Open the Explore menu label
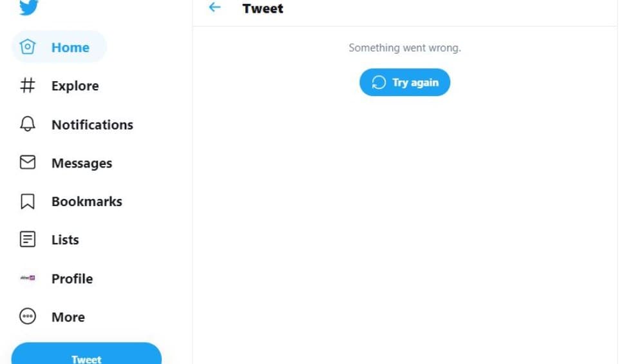This screenshot has height=364, width=644. click(75, 86)
